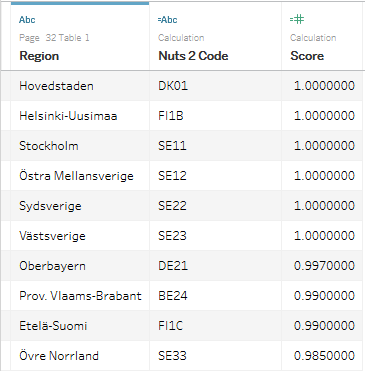Click the Abc data type icon for Region

click(x=27, y=20)
